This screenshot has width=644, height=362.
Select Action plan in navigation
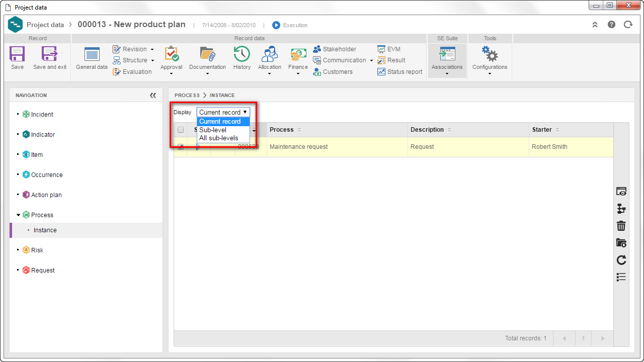(42, 195)
